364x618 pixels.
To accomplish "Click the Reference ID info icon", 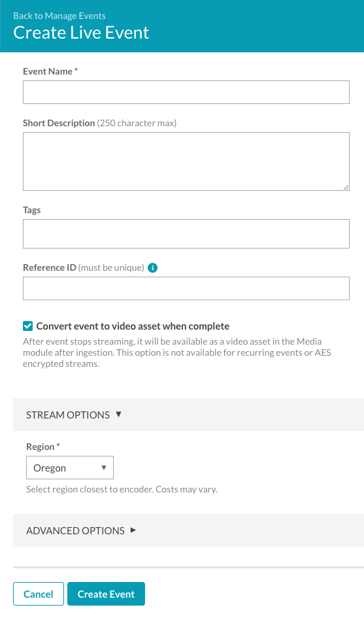I will pos(152,268).
